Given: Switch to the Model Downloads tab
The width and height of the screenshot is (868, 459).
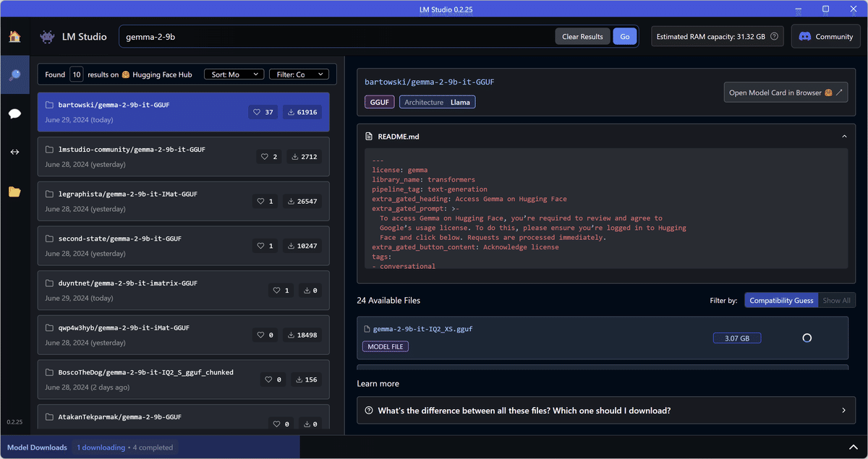Looking at the screenshot, I should [36, 447].
